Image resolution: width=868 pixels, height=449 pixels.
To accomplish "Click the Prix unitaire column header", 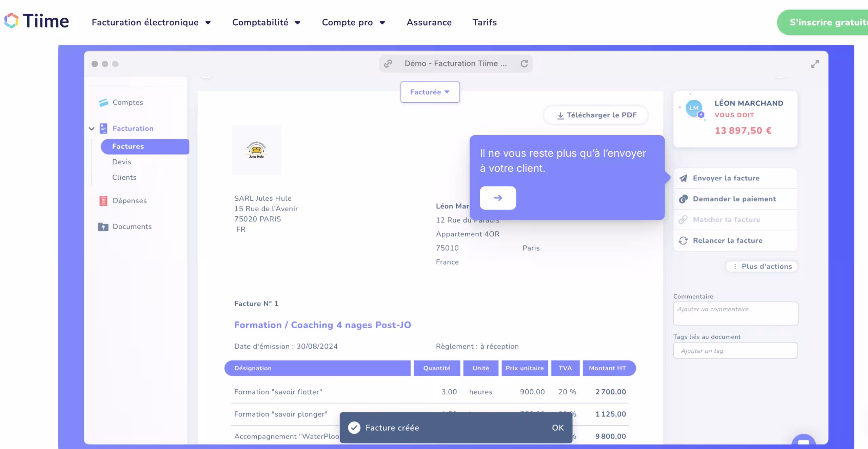I will click(525, 368).
